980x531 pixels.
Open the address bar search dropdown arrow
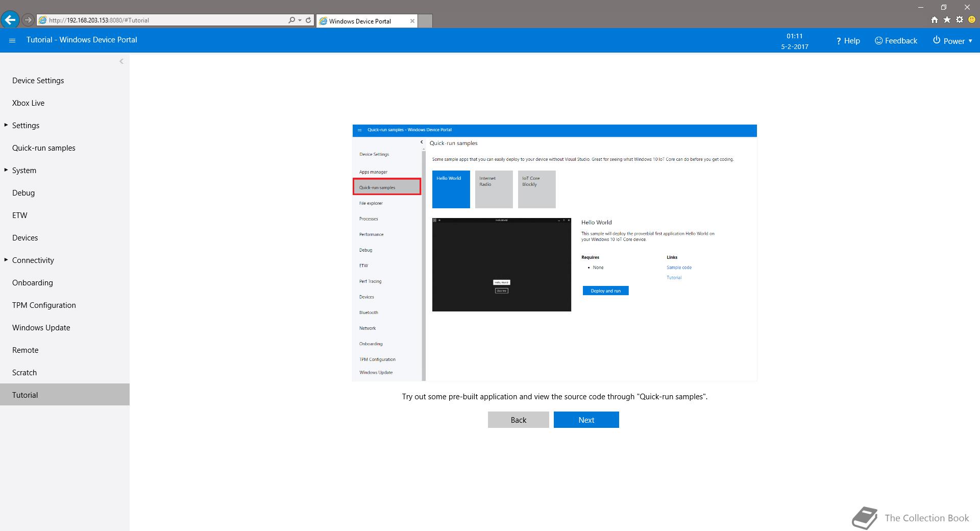click(300, 20)
